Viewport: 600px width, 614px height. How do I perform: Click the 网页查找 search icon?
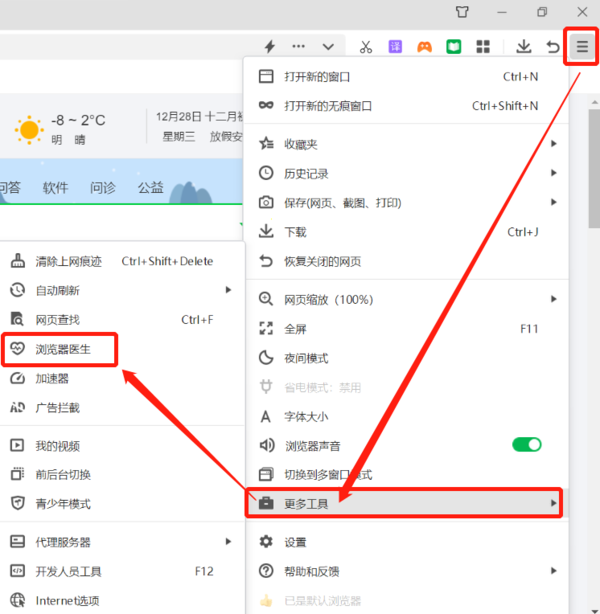tap(17, 319)
